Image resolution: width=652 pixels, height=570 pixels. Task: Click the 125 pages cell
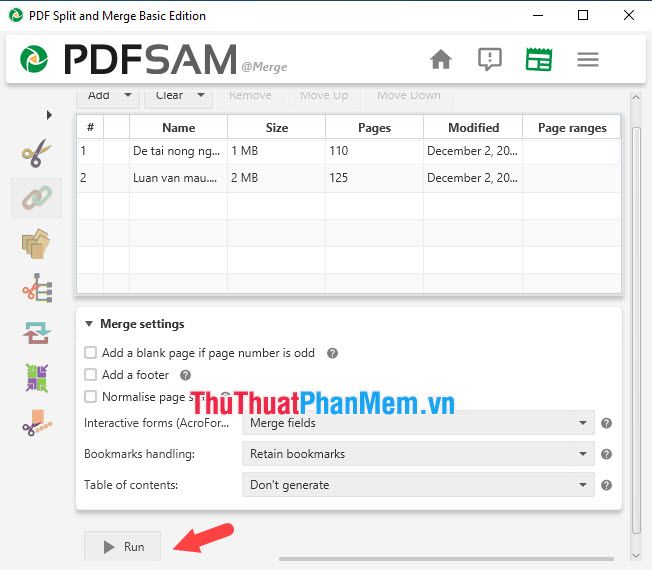coord(374,178)
